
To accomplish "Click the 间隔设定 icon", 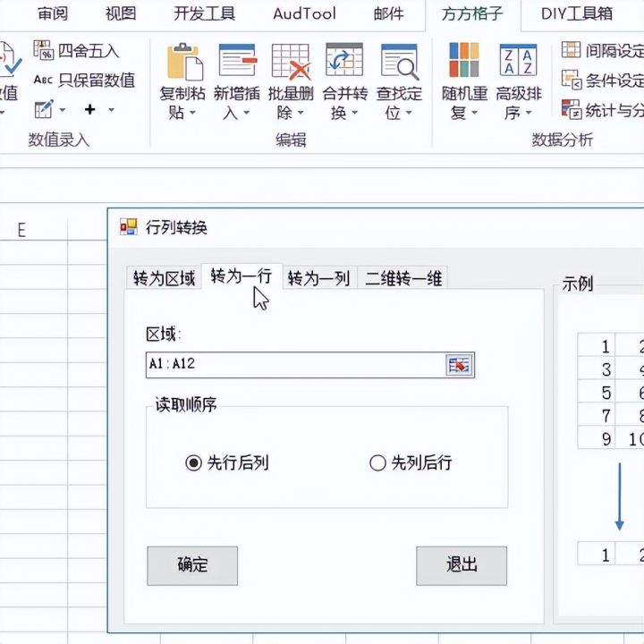I will point(571,50).
